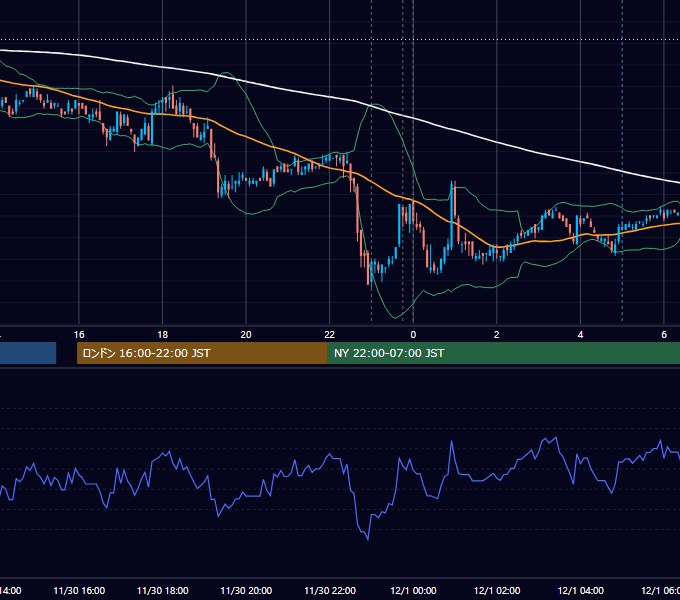680x600 pixels.
Task: Click the 2 hour label on price chart axis
Action: 497,335
